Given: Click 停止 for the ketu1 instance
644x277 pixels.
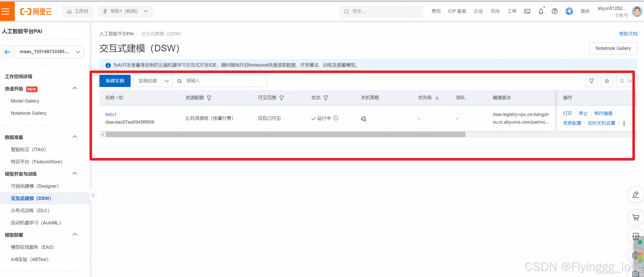Looking at the screenshot, I should (583, 113).
